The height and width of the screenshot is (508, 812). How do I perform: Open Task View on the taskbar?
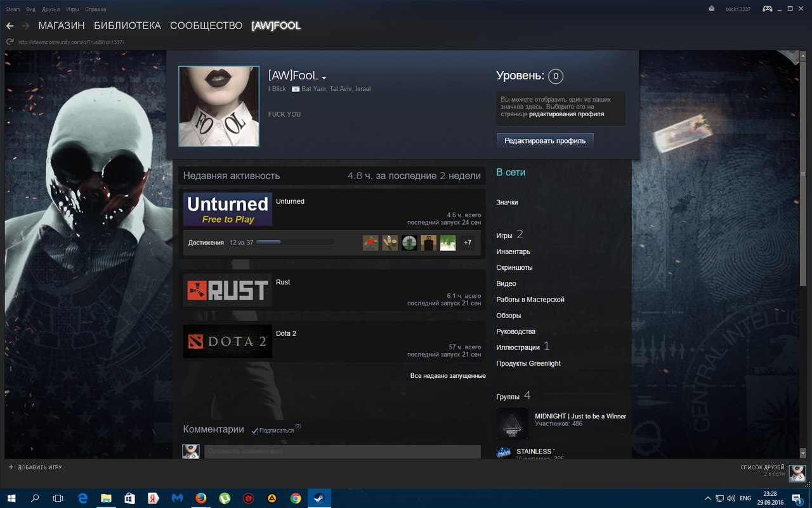pyautogui.click(x=58, y=498)
